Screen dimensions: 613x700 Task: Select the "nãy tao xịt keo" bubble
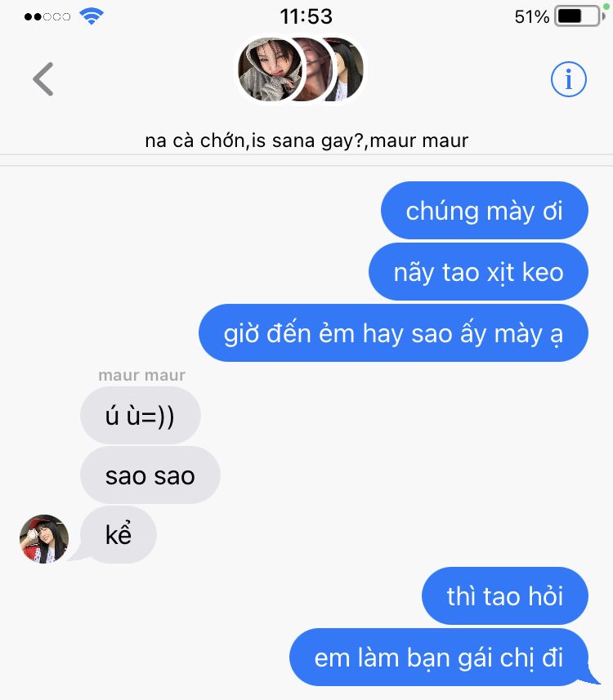(478, 272)
